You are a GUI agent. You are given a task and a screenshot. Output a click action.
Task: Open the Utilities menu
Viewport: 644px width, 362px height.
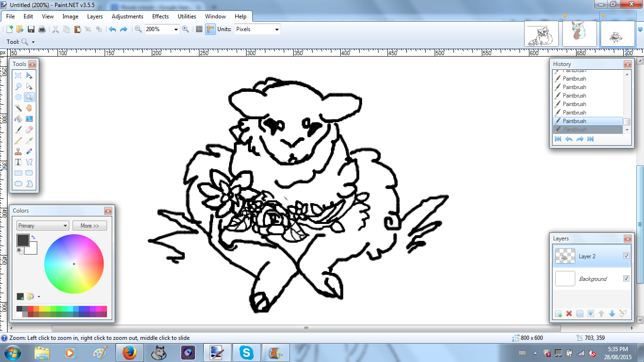(x=187, y=16)
